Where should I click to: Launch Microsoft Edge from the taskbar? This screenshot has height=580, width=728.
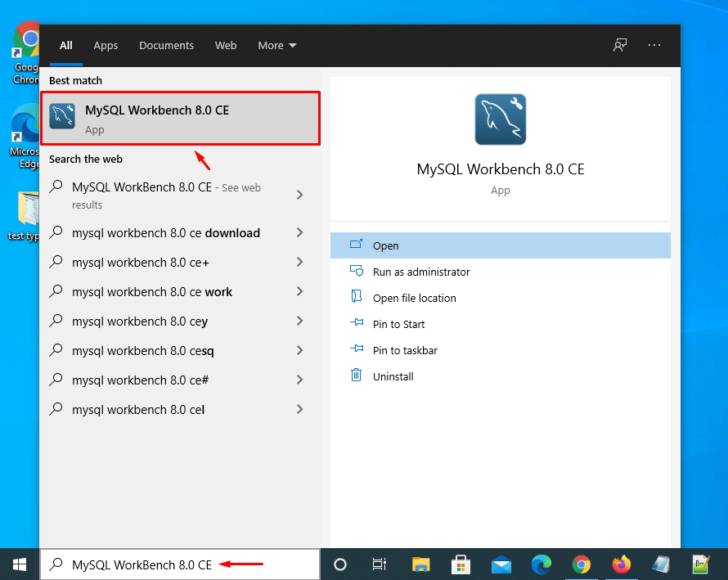coord(541,564)
